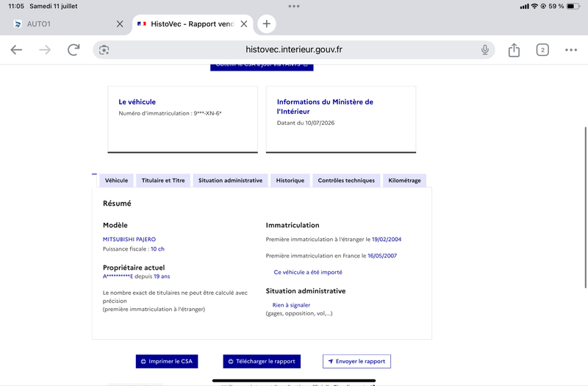Switch to Situation administrative tab
The width and height of the screenshot is (588, 386).
(230, 180)
